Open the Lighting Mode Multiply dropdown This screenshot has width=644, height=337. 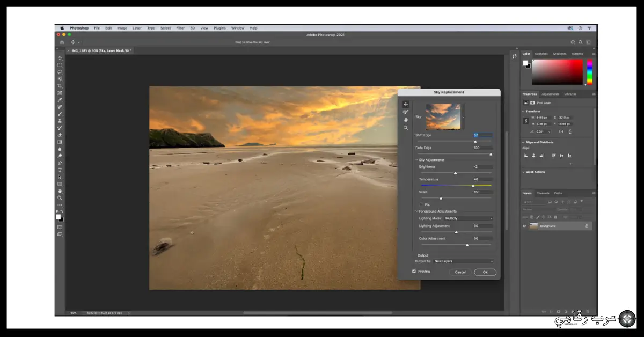click(x=468, y=218)
